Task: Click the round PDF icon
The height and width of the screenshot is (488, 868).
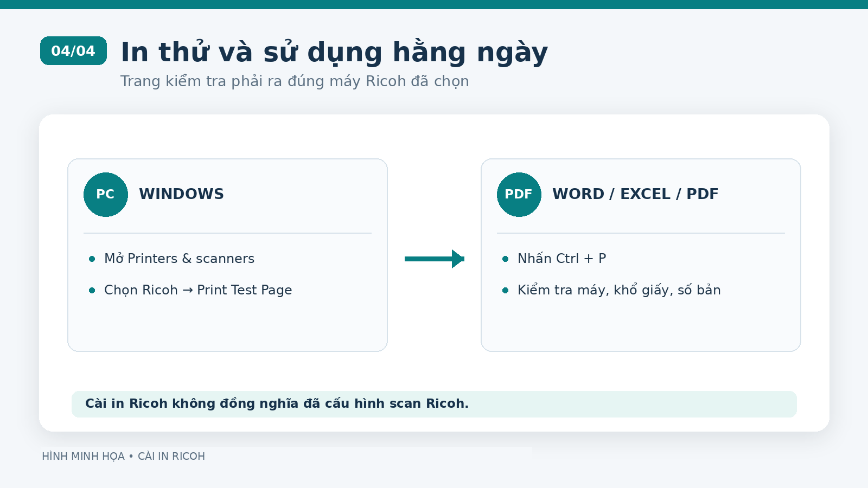Action: [x=519, y=195]
